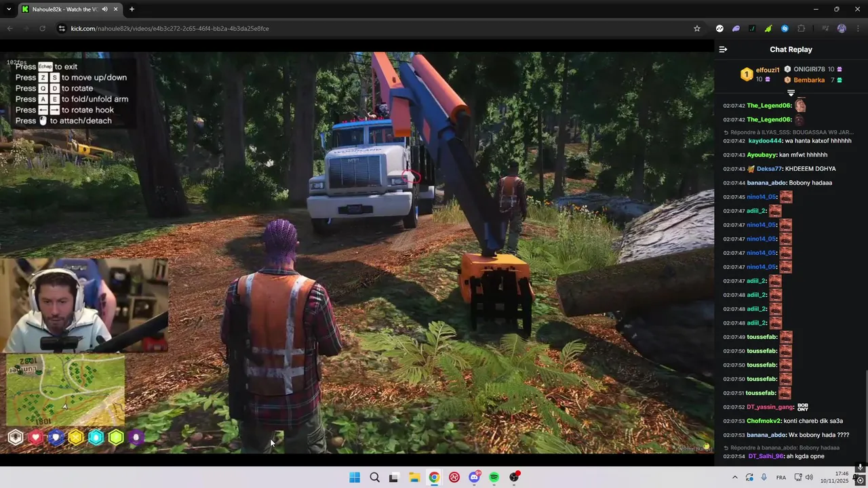Open Task View from the taskbar
Image resolution: width=868 pixels, height=488 pixels.
(x=393, y=477)
